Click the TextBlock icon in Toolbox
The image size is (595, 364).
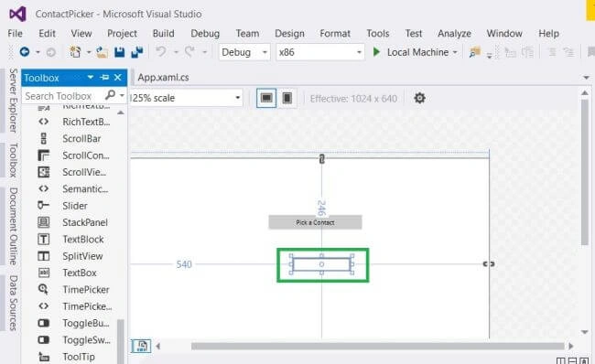pyautogui.click(x=44, y=239)
